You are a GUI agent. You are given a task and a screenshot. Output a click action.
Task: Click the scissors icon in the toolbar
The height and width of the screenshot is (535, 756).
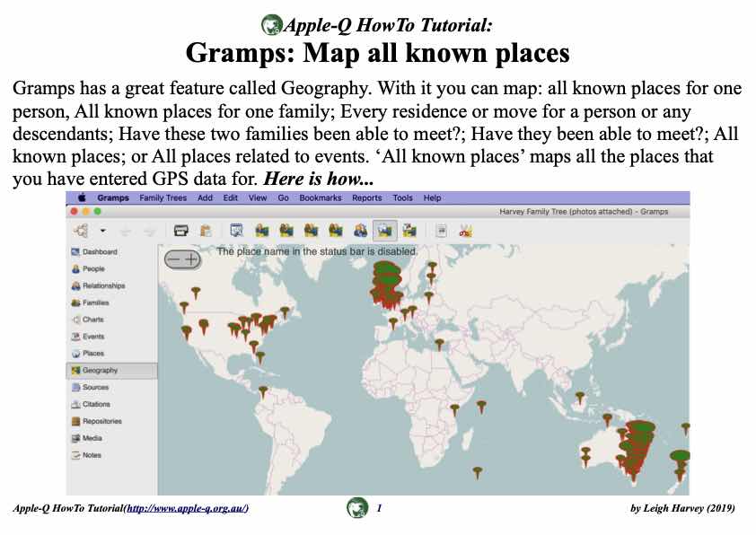pos(466,232)
